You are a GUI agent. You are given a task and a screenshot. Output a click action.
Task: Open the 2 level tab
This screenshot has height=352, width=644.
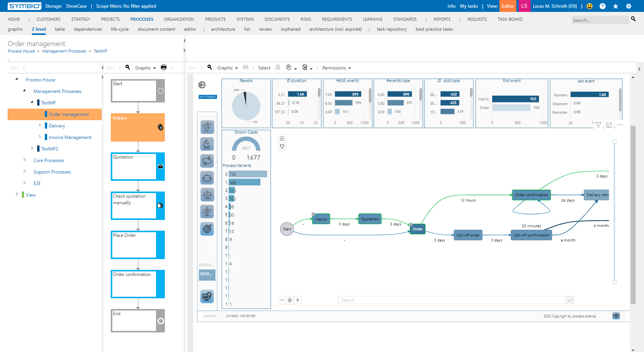click(x=38, y=29)
